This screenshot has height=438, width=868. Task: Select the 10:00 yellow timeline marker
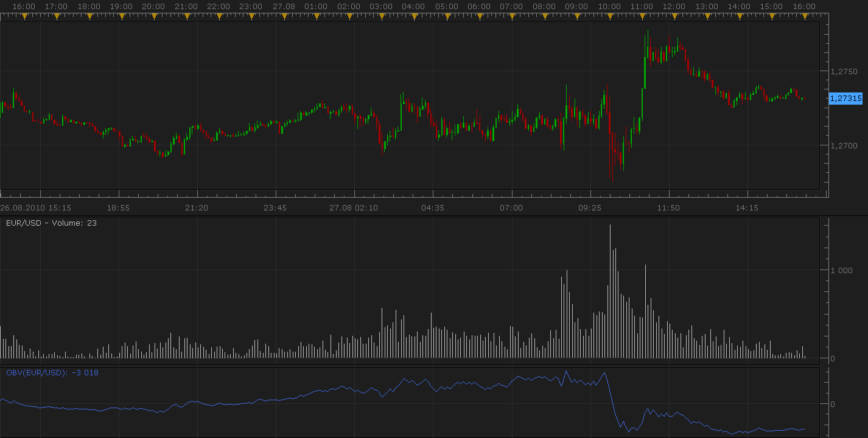pyautogui.click(x=609, y=16)
